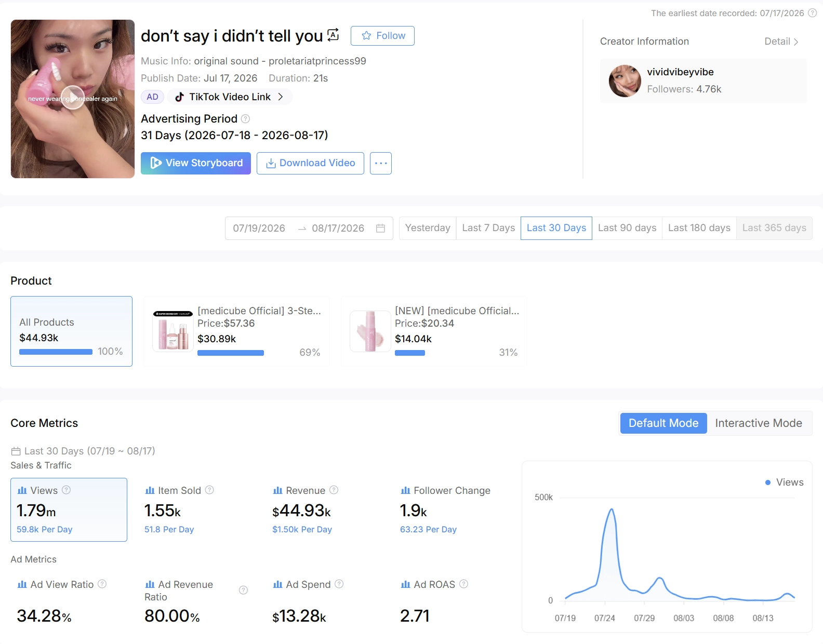Open the three-dot more options menu
Screen dimensions: 823x644
click(x=381, y=163)
